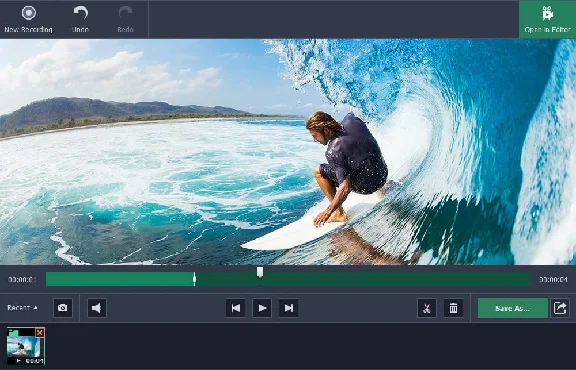The image size is (576, 370).
Task: Seek within the green timeline bar
Action: [x=288, y=280]
